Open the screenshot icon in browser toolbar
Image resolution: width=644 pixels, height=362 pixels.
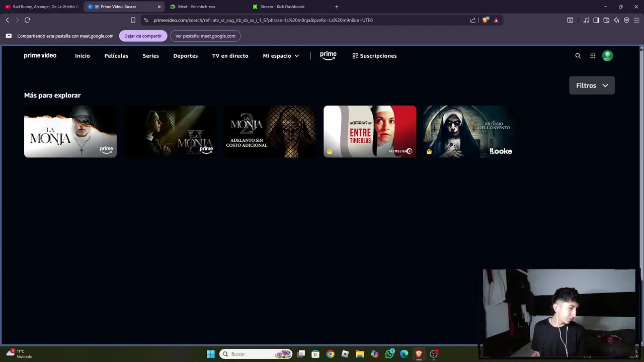coord(570,20)
